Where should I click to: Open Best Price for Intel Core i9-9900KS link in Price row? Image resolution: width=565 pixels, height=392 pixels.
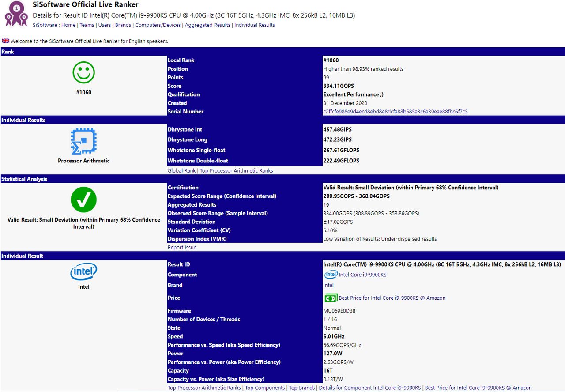coord(392,298)
